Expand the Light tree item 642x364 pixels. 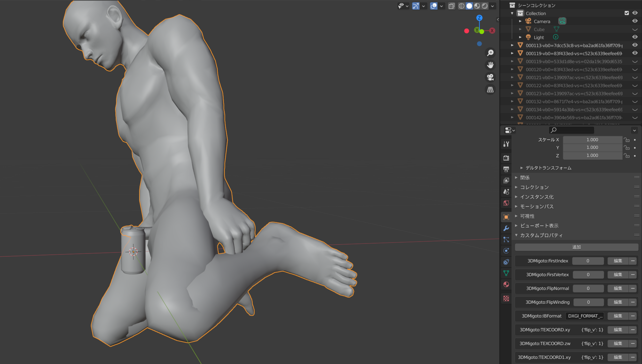(x=520, y=37)
